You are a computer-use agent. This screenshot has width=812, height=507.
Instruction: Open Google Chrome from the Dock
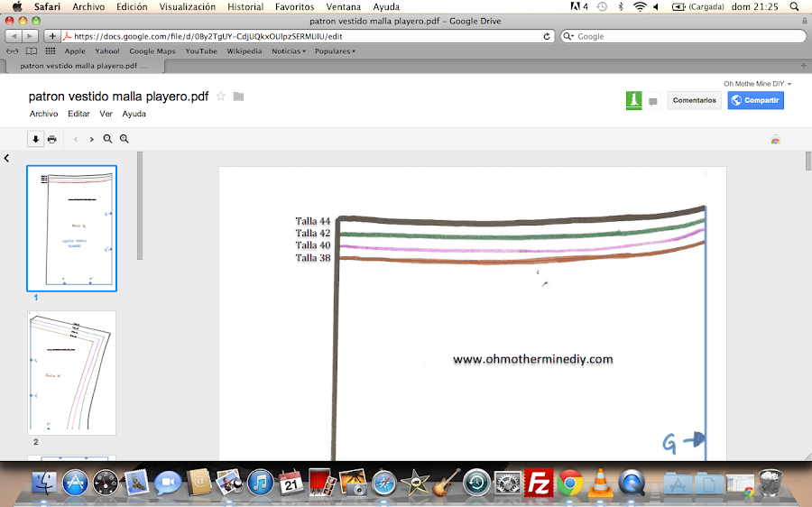pos(570,484)
